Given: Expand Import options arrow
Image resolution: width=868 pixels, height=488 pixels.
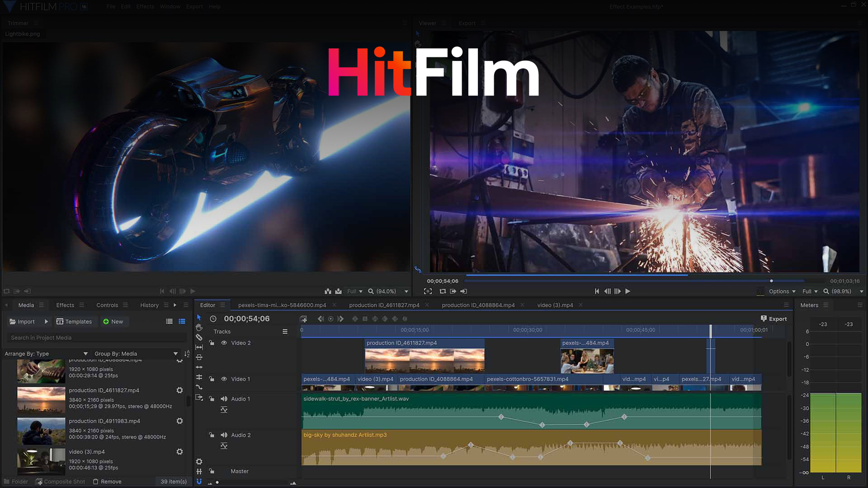Looking at the screenshot, I should point(46,321).
